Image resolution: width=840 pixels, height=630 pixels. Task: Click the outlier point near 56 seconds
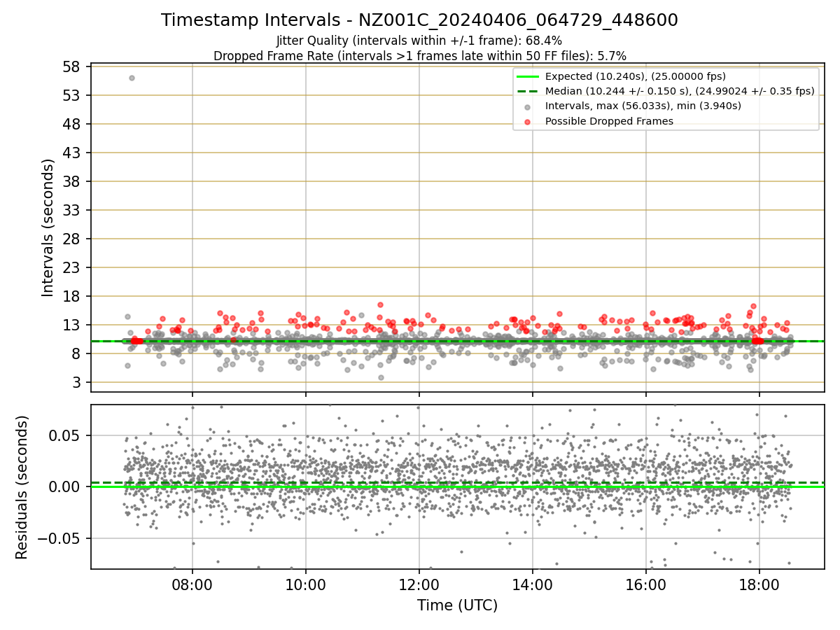[132, 78]
